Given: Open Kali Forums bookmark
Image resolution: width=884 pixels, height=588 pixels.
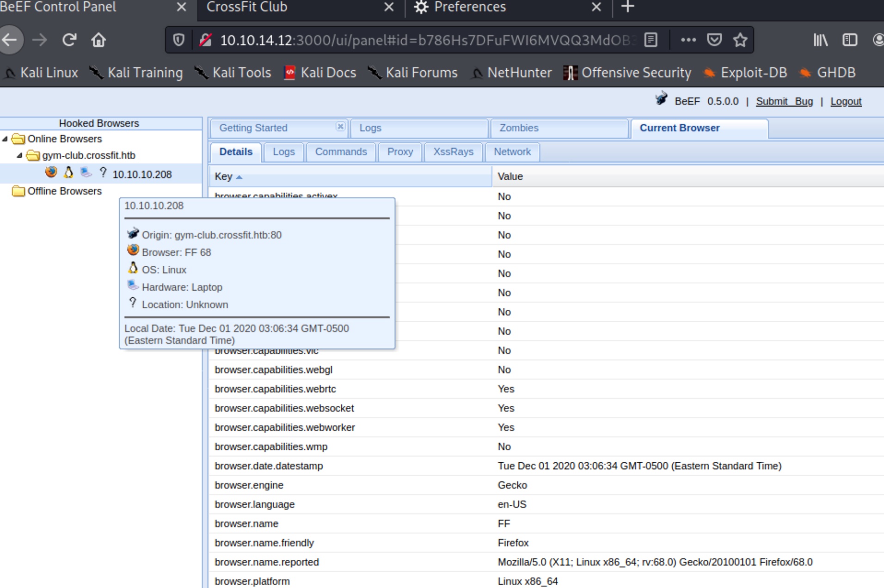Looking at the screenshot, I should pos(412,73).
